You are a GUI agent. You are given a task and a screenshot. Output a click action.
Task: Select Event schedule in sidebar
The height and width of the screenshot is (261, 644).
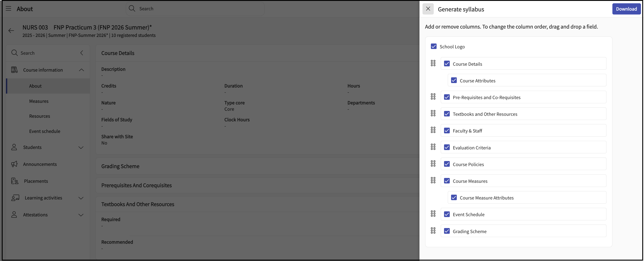tap(45, 131)
